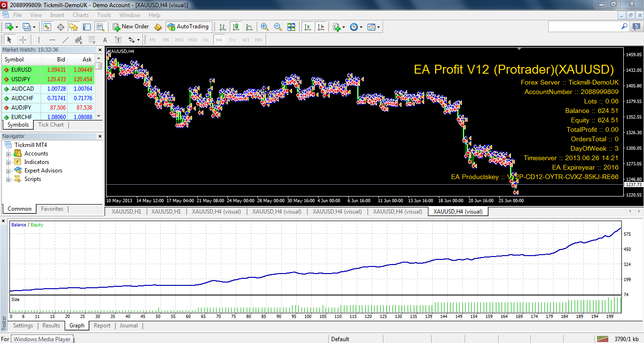This screenshot has height=343, width=644.
Task: Switch to the Report tab in Tester
Action: tap(102, 326)
